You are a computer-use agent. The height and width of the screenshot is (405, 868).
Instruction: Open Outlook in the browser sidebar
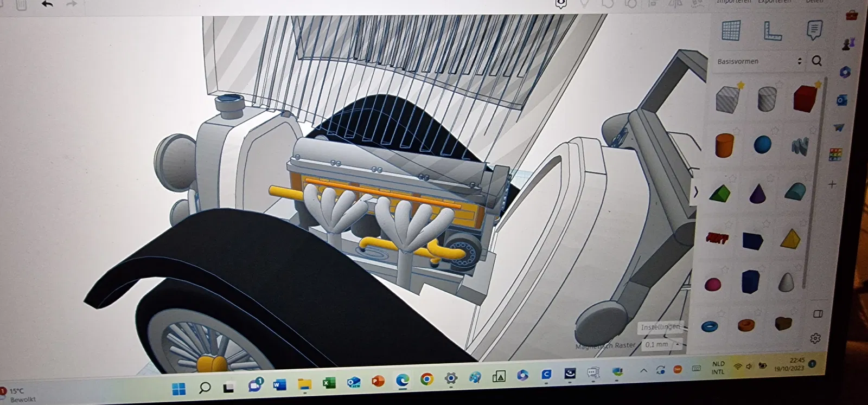coord(841,100)
